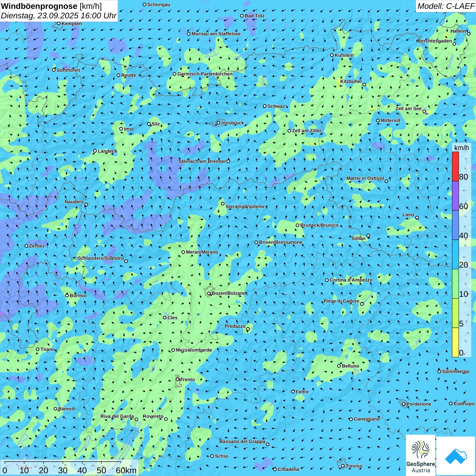Image resolution: width=476 pixels, height=476 pixels.
Task: Click the Spilimbergo town marker circle
Action: tap(439, 371)
